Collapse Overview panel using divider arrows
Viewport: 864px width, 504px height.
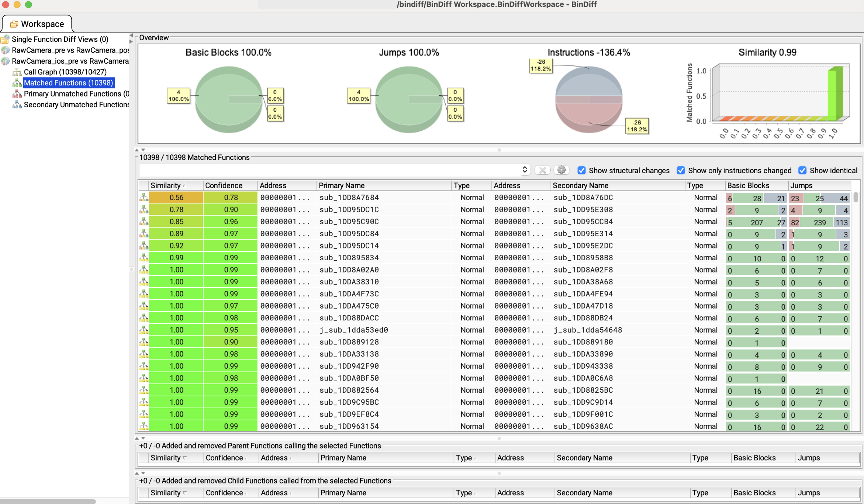pos(137,150)
